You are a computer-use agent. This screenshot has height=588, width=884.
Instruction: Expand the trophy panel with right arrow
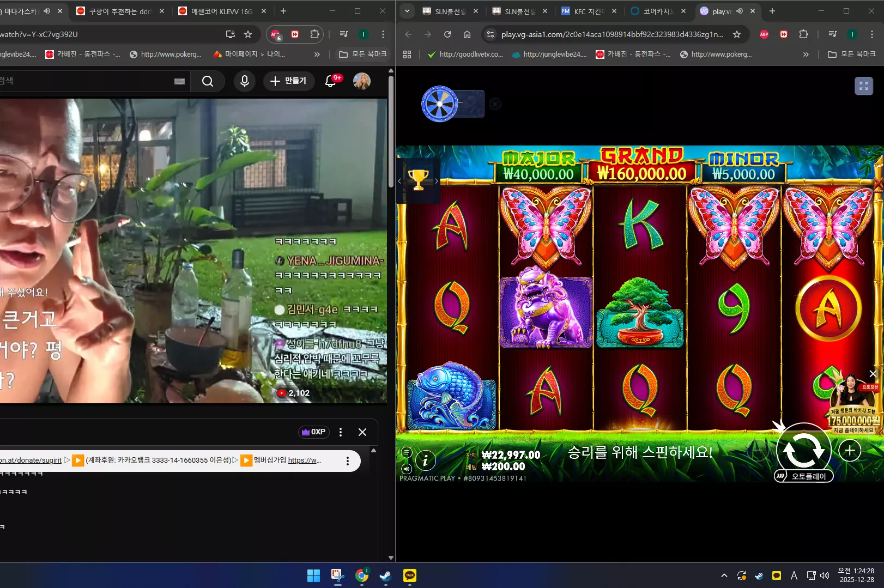437,181
